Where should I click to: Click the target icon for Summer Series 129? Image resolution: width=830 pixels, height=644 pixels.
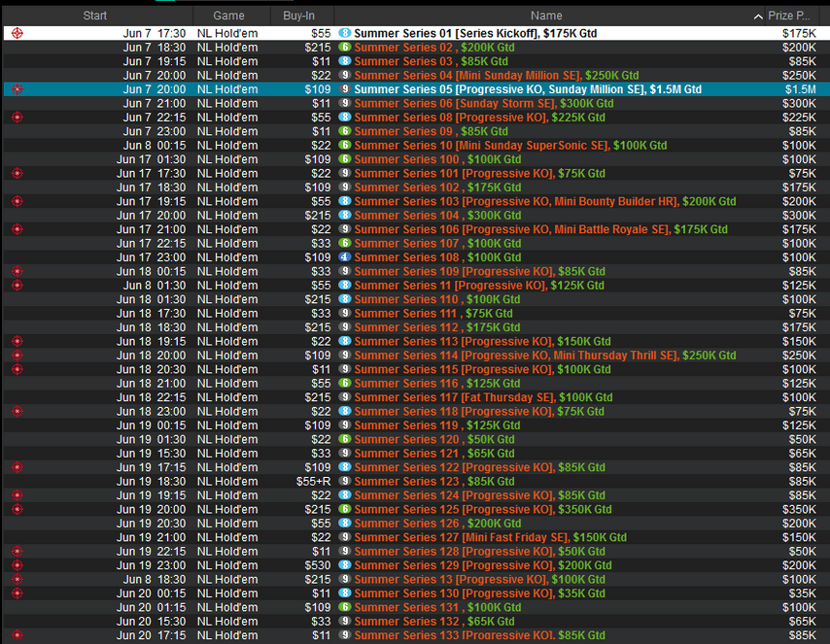(17, 565)
